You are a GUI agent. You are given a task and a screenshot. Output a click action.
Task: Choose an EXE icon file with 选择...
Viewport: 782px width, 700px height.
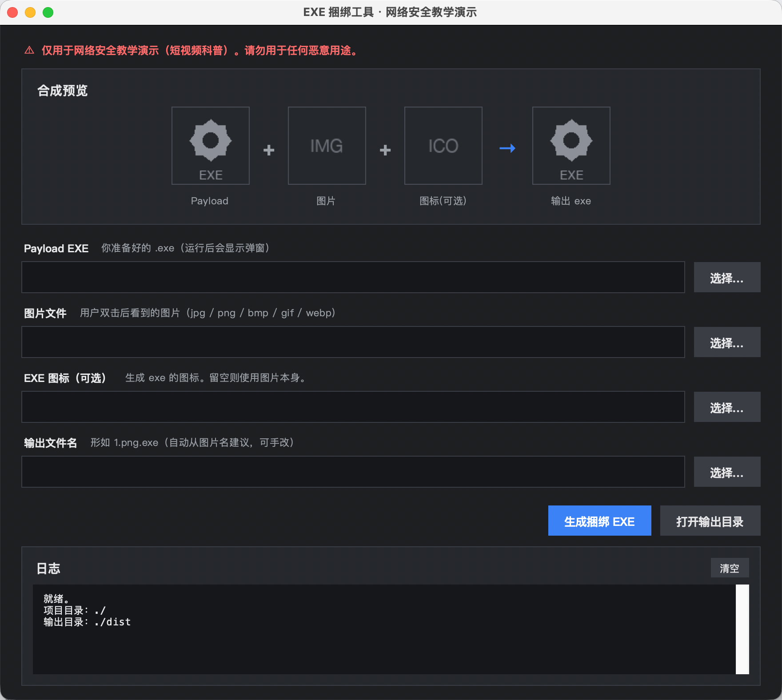727,407
